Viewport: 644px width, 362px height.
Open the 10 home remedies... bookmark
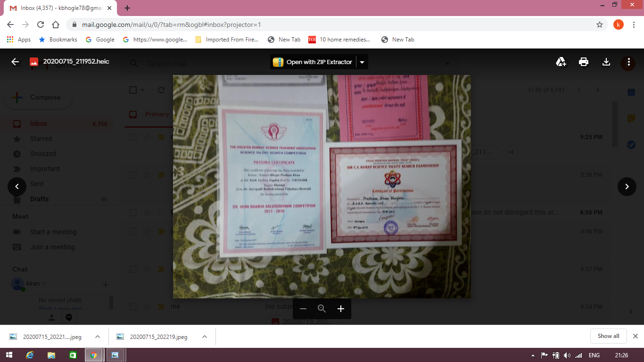[x=339, y=40]
